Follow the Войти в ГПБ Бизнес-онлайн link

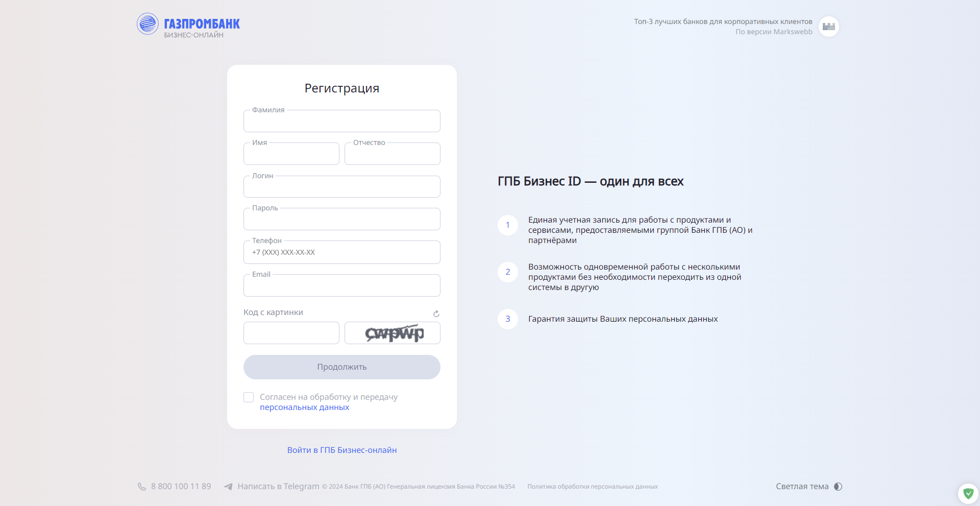coord(341,450)
